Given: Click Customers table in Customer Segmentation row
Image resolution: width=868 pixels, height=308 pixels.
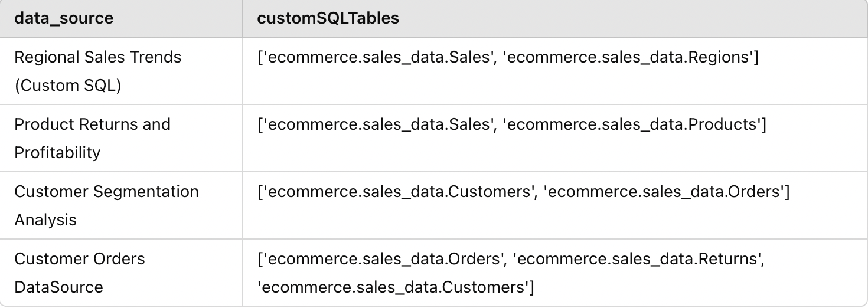Looking at the screenshot, I should pos(396,192).
